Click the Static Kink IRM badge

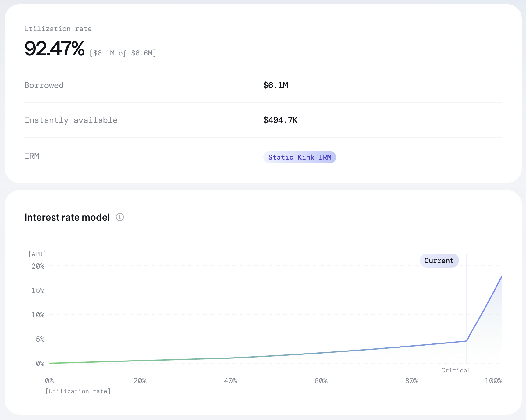click(300, 157)
